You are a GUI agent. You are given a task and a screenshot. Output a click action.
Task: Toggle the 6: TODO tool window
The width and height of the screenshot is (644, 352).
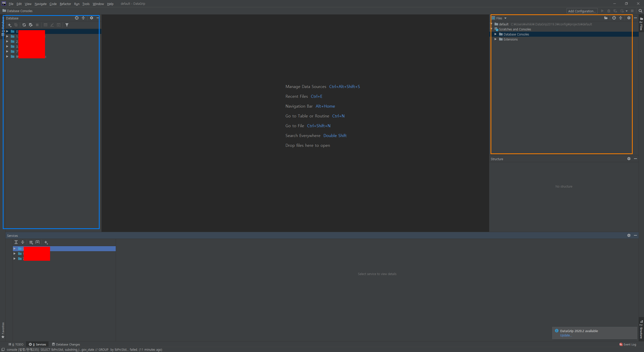point(16,344)
